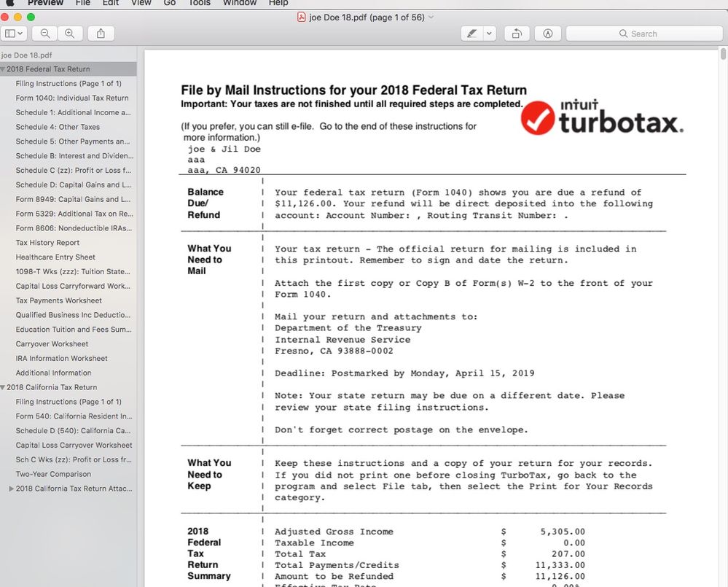Click the zoom out magnifier icon
Image resolution: width=728 pixels, height=587 pixels.
[x=45, y=34]
